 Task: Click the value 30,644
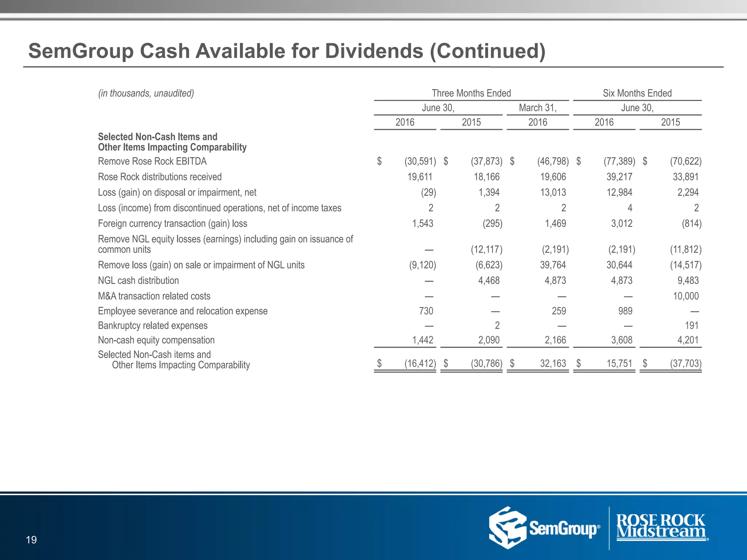pyautogui.click(x=619, y=265)
